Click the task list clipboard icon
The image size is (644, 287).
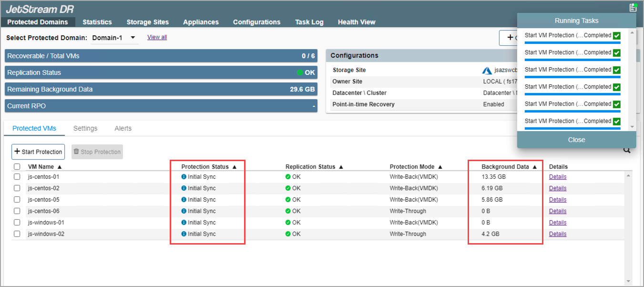pyautogui.click(x=633, y=7)
